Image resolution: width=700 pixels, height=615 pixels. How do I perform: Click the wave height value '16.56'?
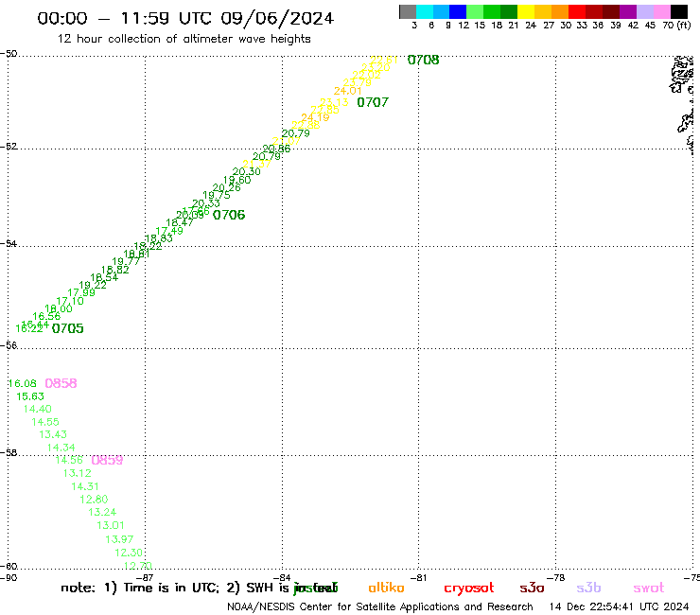pos(46,316)
